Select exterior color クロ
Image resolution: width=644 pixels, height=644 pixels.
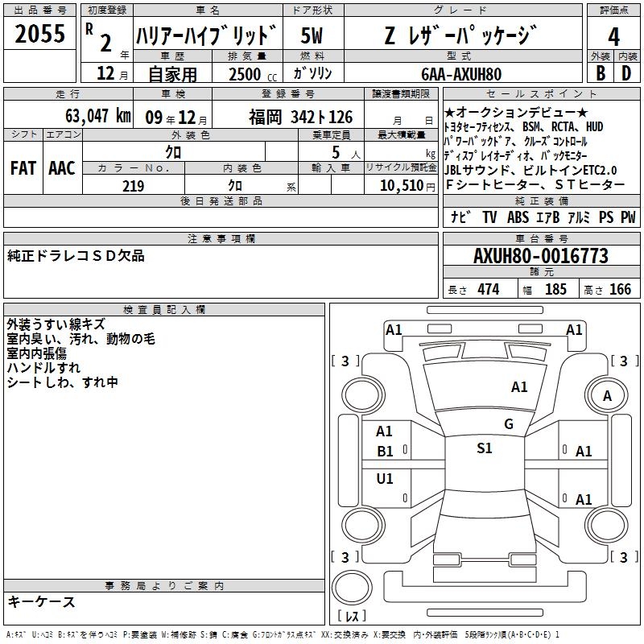(x=173, y=153)
